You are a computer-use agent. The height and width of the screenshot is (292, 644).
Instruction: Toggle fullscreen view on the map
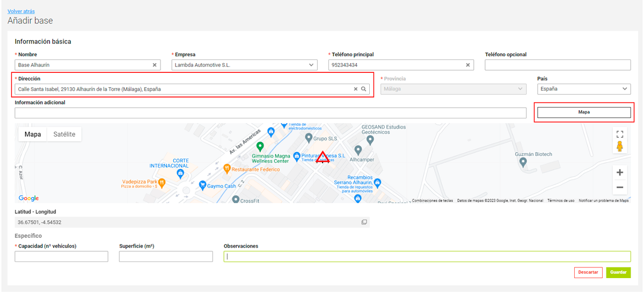pos(620,134)
